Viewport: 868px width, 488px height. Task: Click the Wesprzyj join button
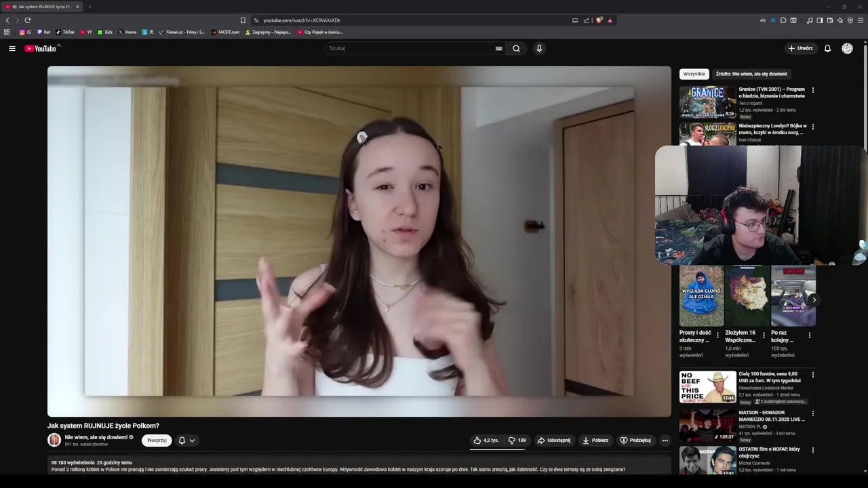click(x=157, y=440)
